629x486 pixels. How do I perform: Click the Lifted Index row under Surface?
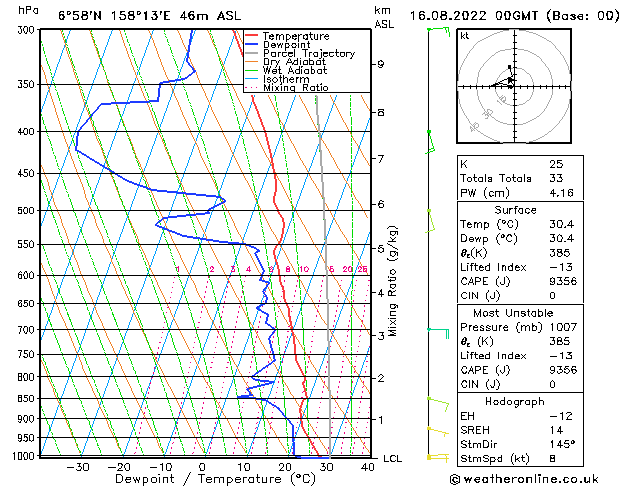click(520, 267)
